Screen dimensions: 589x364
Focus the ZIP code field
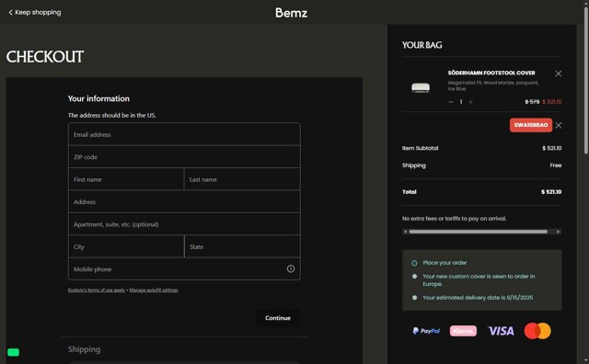point(184,157)
